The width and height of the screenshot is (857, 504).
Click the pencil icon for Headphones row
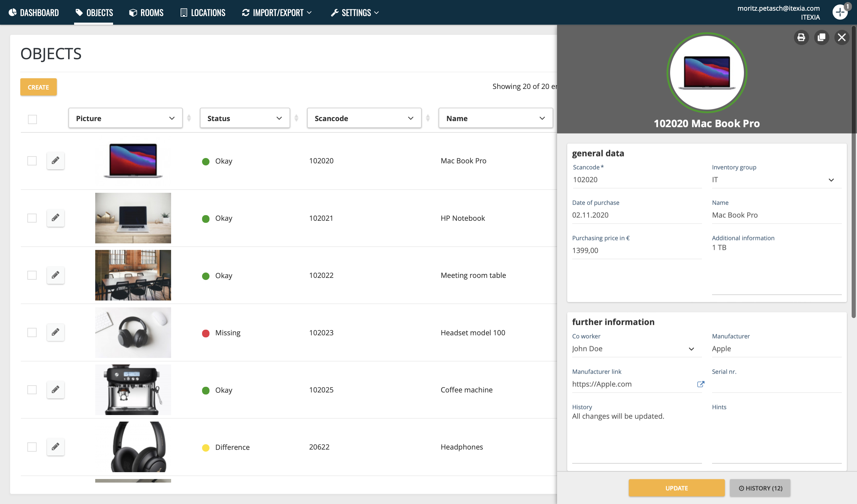click(x=55, y=447)
